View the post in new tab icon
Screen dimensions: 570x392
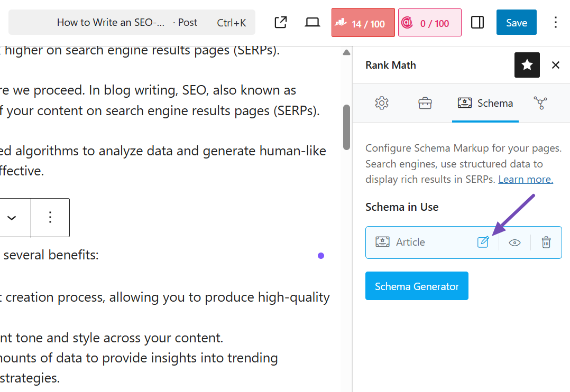(281, 22)
